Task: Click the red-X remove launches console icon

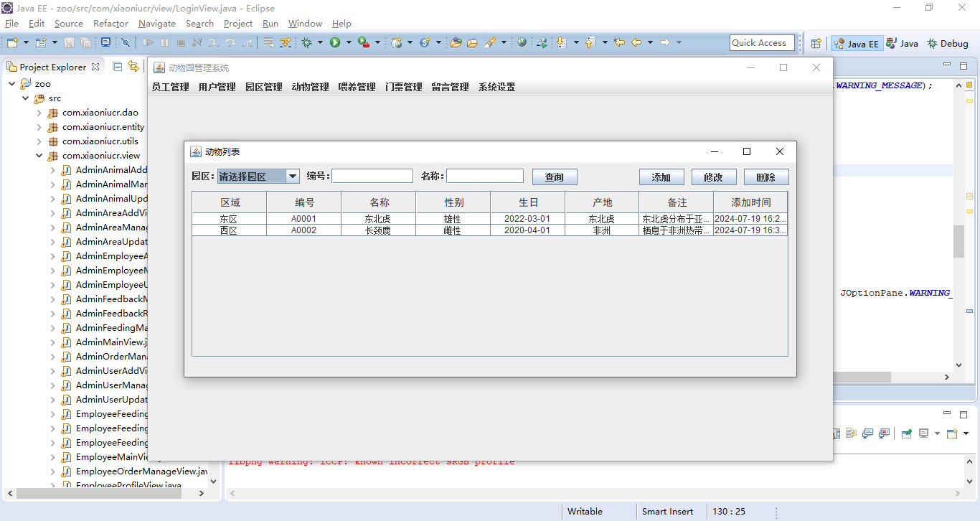Action: pos(884,433)
